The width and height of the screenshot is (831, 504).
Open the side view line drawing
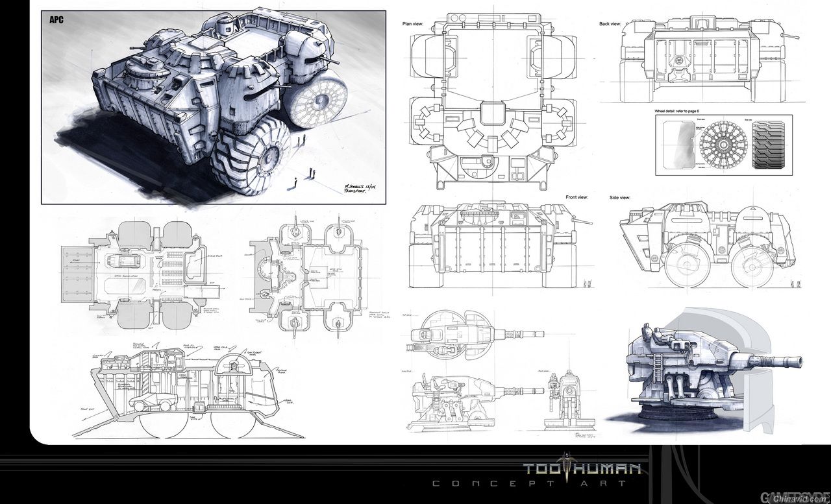click(708, 245)
